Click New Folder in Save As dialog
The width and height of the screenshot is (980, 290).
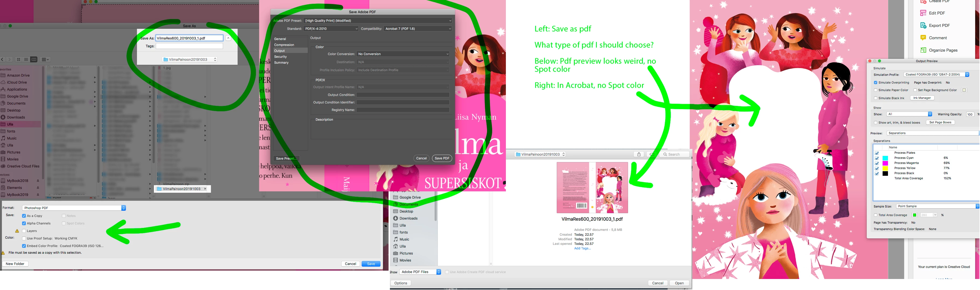[x=15, y=264]
